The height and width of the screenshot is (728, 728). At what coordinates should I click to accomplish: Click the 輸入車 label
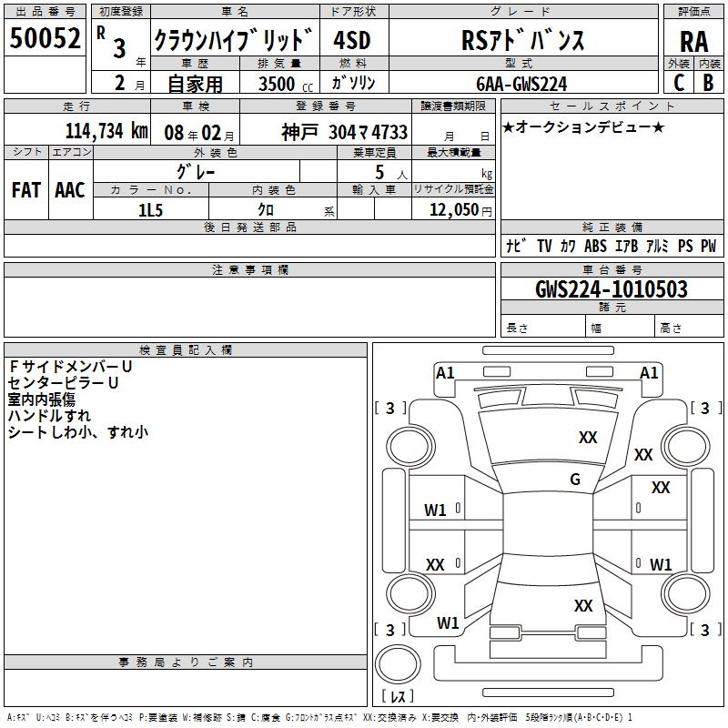[374, 189]
